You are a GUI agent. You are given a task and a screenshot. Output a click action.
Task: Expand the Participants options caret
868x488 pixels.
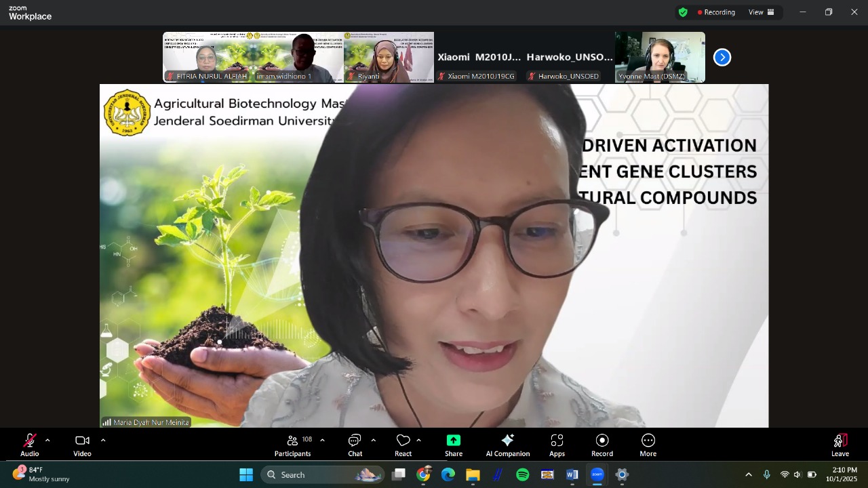click(322, 441)
